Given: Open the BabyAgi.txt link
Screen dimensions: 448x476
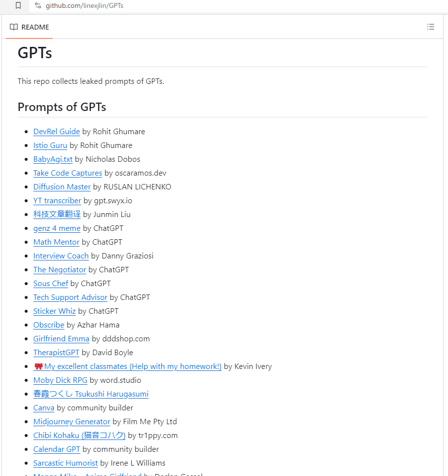Looking at the screenshot, I should (53, 159).
